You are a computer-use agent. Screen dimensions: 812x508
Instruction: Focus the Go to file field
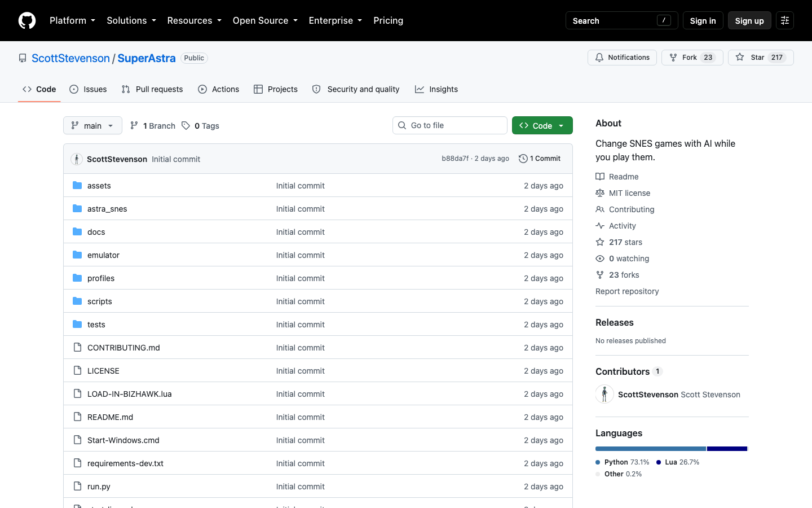coord(450,125)
